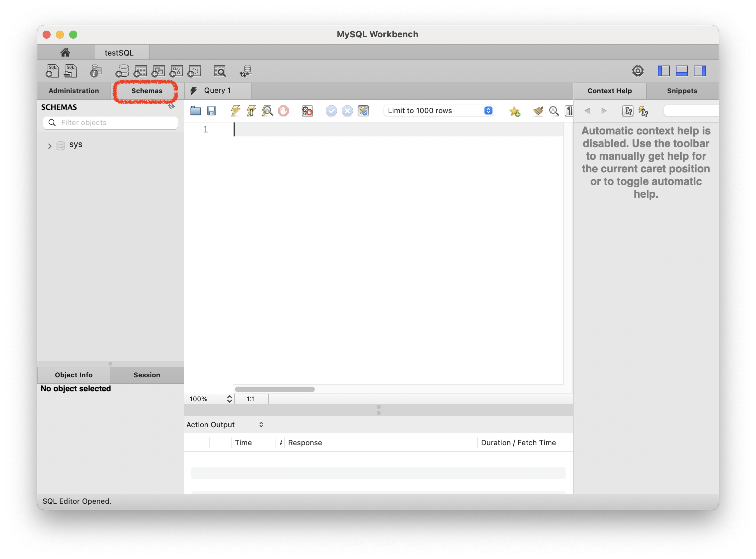Click the reconnect to DBMS icon
The image size is (756, 559).
246,71
